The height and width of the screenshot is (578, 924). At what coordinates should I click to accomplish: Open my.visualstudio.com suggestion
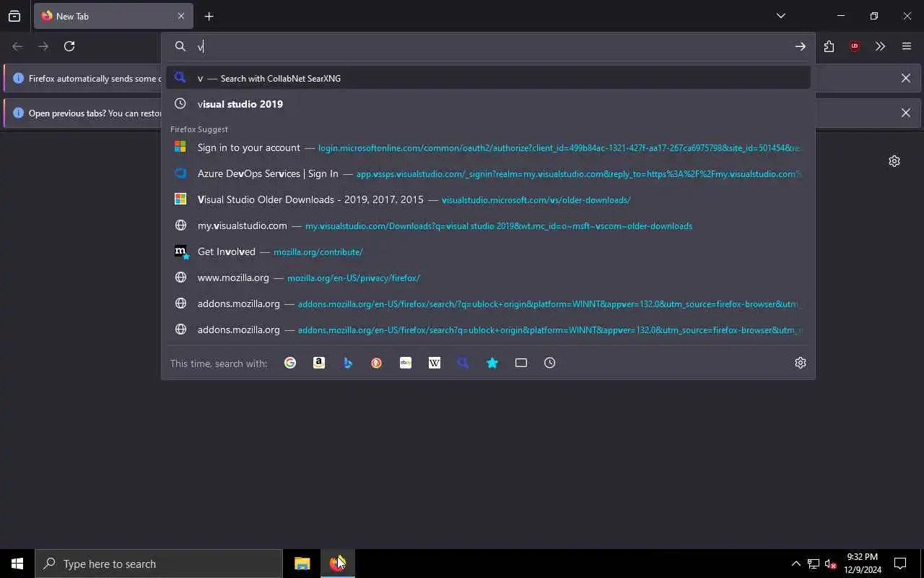click(x=488, y=225)
